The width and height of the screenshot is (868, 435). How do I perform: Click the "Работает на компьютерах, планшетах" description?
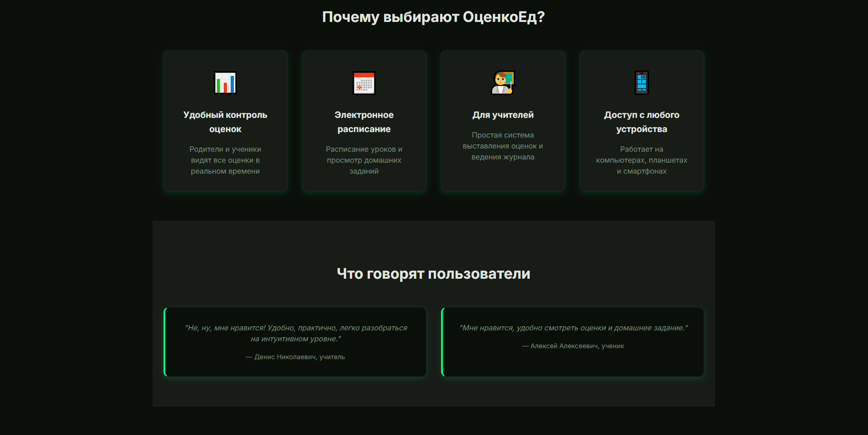click(642, 160)
